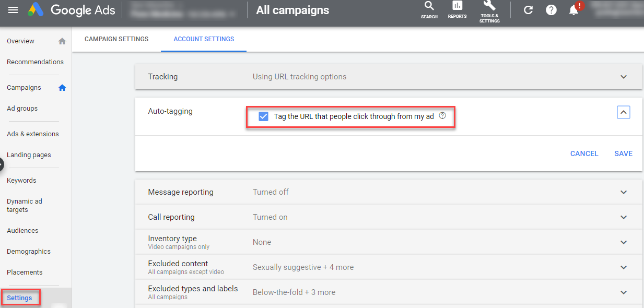Image resolution: width=644 pixels, height=308 pixels.
Task: Open the Search icon in top bar
Action: (x=429, y=9)
